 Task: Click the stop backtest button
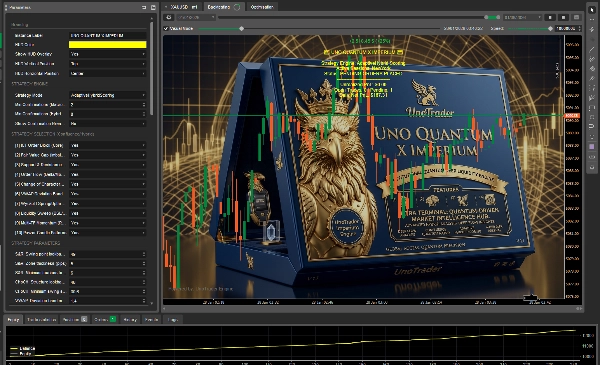pos(563,17)
